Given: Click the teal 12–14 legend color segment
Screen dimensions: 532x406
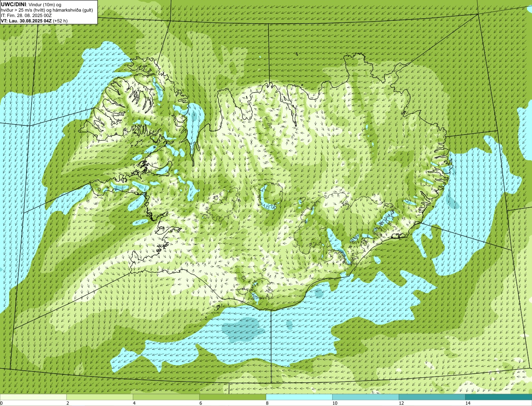Looking at the screenshot, I should click(432, 397).
